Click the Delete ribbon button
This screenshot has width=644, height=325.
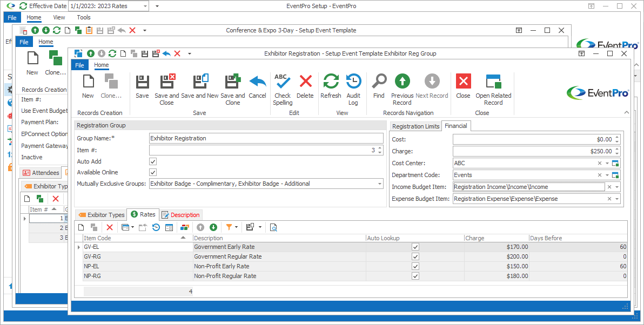(x=305, y=86)
